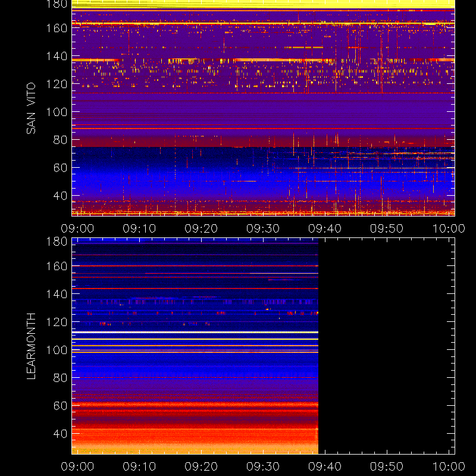Pick the 100 frequency tick on San Vito axis
Viewport: 476px width, 476px height.
(57, 112)
